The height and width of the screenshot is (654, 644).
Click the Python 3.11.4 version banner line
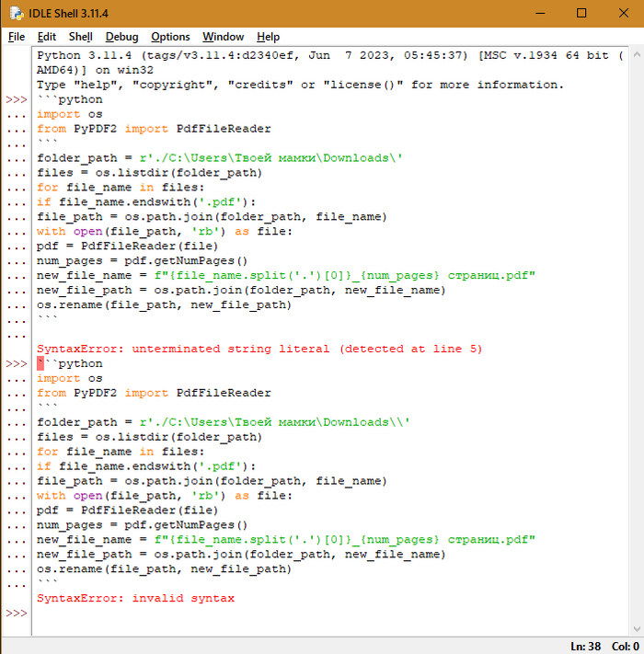[329, 55]
